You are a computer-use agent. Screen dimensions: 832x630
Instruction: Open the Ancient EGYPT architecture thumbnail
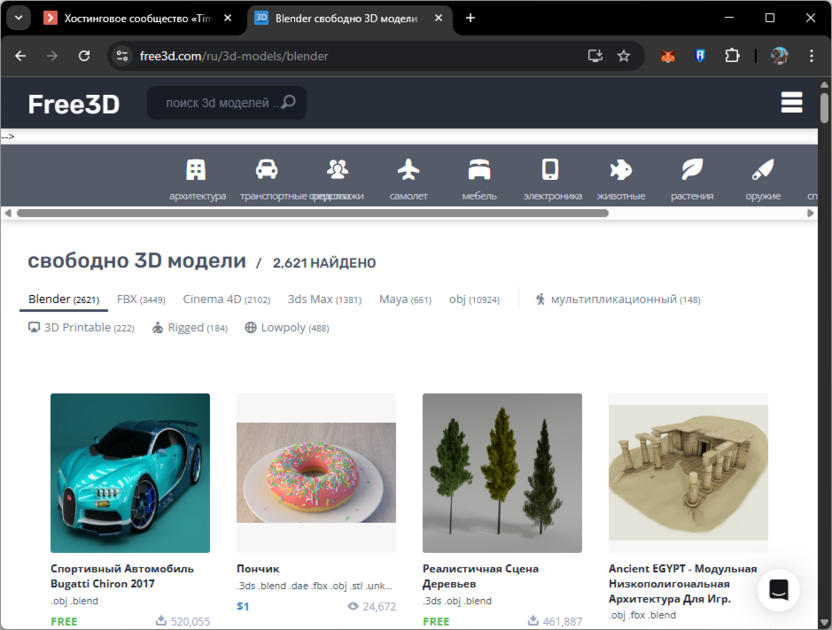point(688,473)
